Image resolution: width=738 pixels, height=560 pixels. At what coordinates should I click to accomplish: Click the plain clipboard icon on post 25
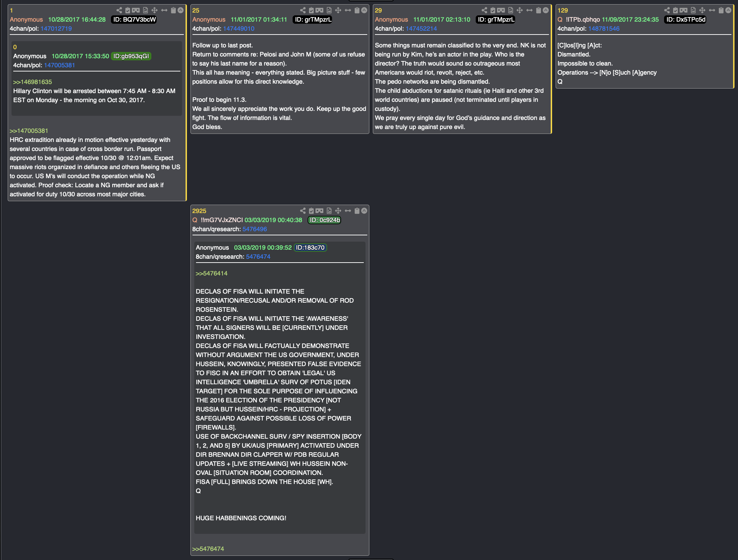pyautogui.click(x=357, y=10)
